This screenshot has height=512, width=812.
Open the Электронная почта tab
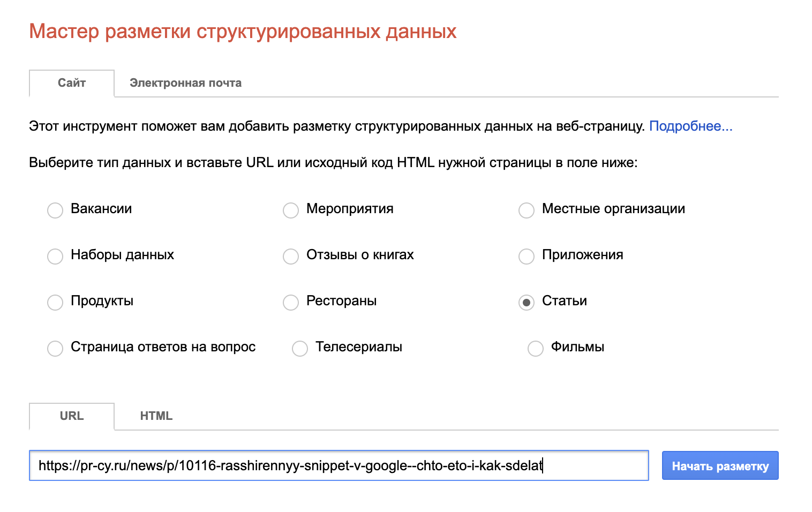pos(185,83)
